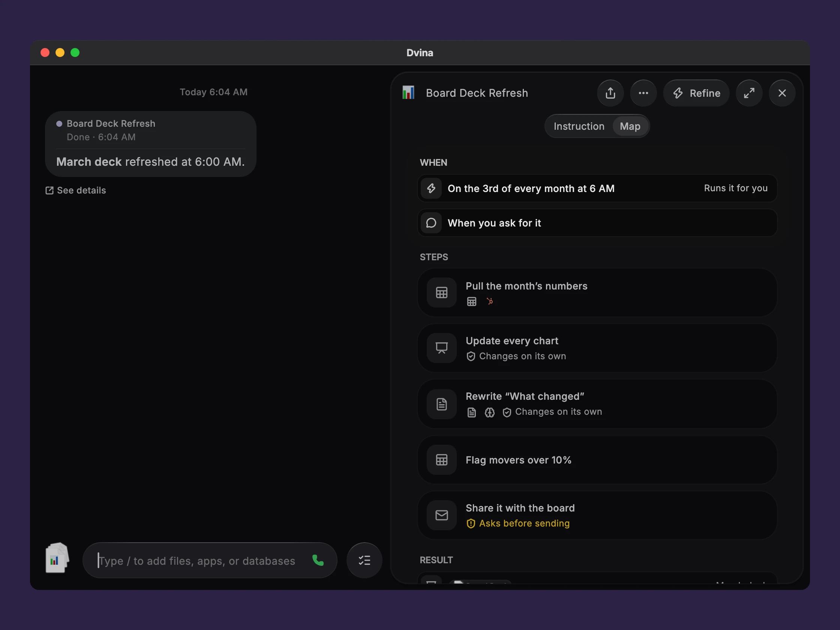Click the 'Asks before sending' warning label
Image resolution: width=840 pixels, height=630 pixels.
518,523
